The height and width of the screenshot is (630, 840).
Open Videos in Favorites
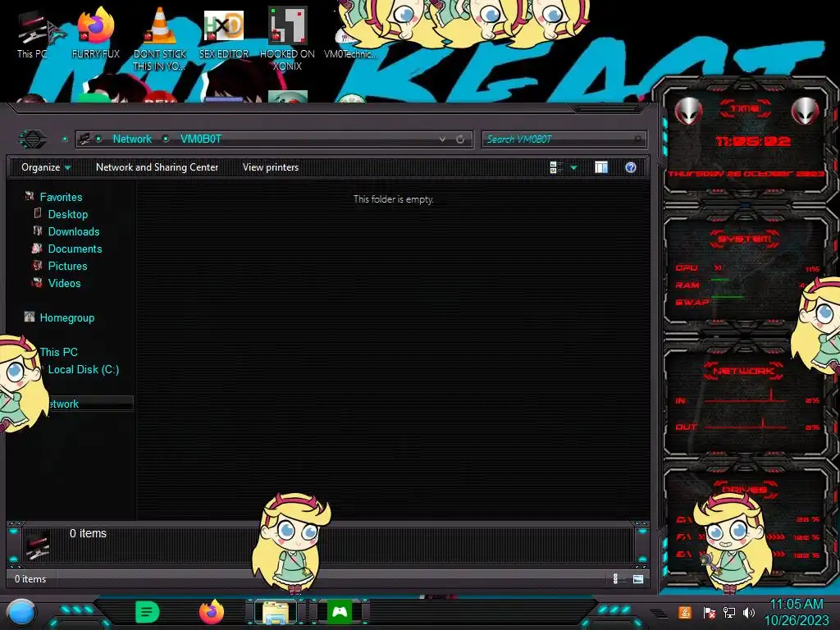pos(64,283)
